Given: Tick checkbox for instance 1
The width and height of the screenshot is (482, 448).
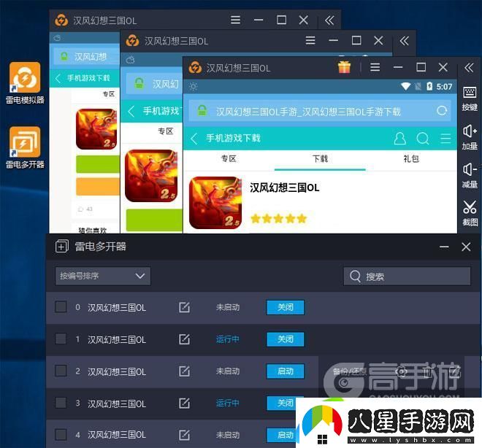Looking at the screenshot, I should pos(61,339).
